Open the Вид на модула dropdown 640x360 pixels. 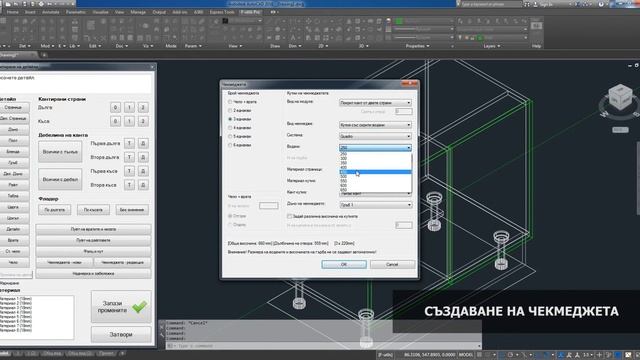pyautogui.click(x=375, y=103)
